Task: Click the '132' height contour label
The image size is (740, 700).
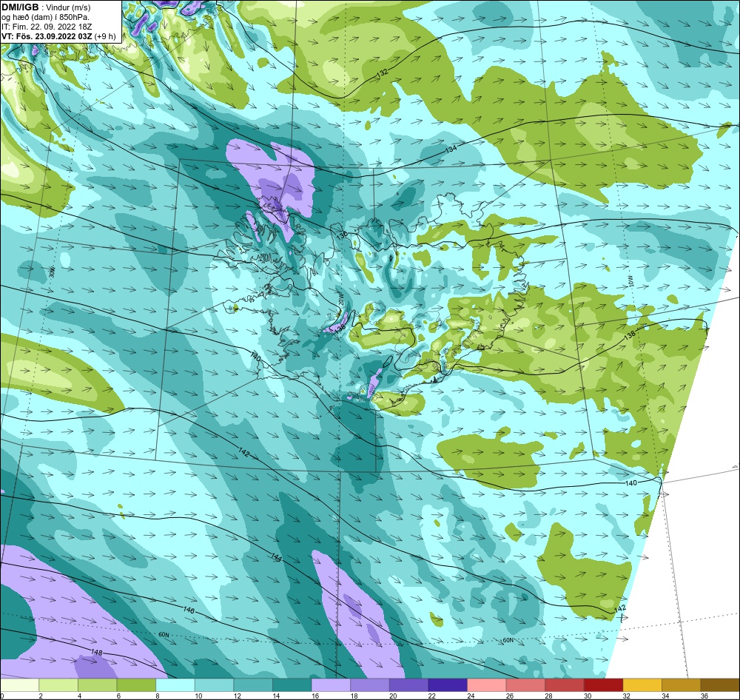Action: [x=383, y=73]
